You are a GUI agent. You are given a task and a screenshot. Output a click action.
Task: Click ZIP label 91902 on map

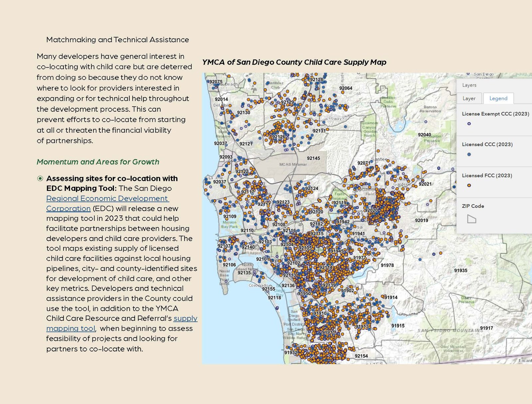tap(347, 291)
